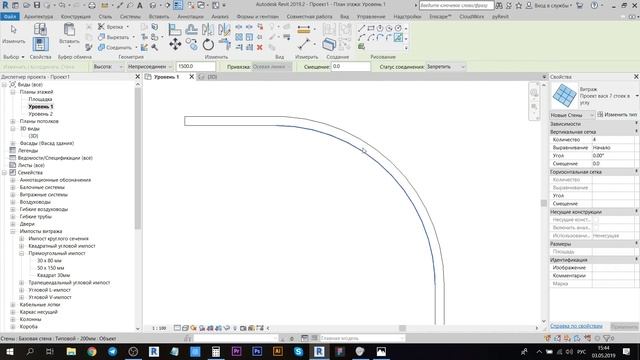Click the Вырезать (Cut geometry) button
This screenshot has width=640, height=360.
coord(113,37)
